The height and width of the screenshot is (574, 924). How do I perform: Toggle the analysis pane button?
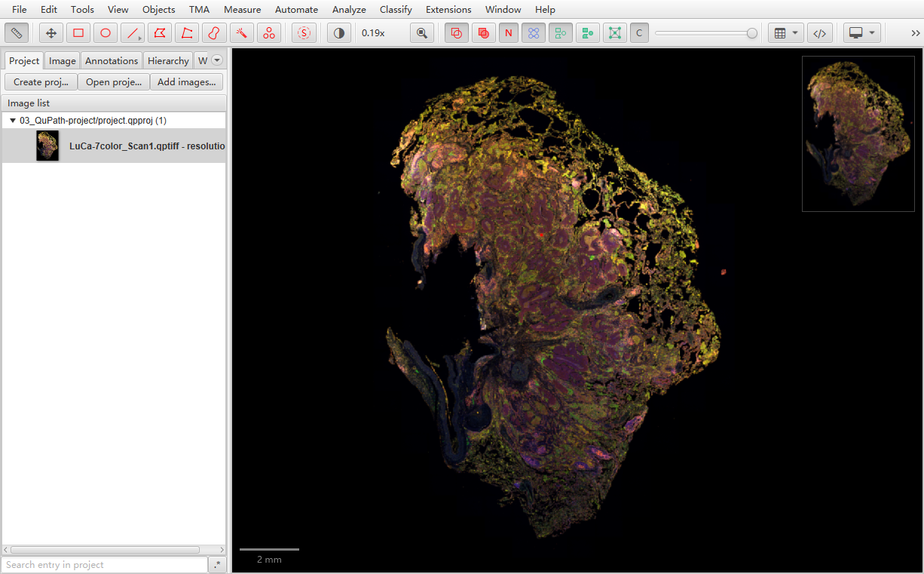coord(17,33)
